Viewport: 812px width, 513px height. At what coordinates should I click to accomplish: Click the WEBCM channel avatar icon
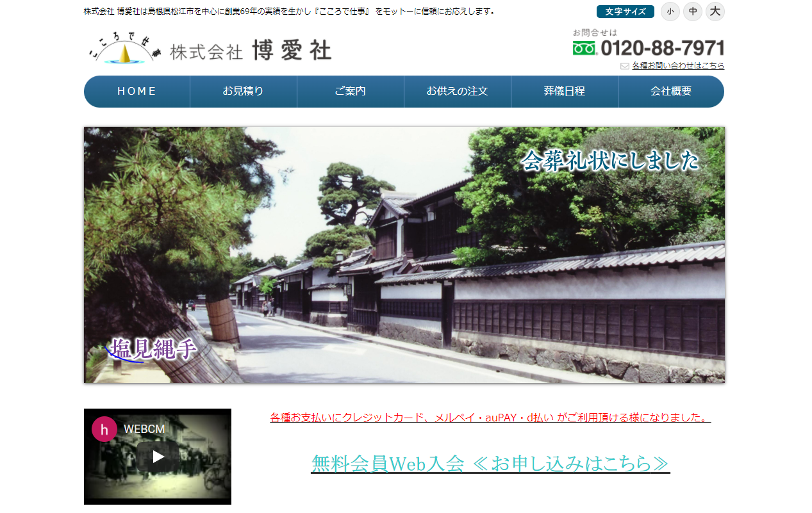[x=104, y=429]
